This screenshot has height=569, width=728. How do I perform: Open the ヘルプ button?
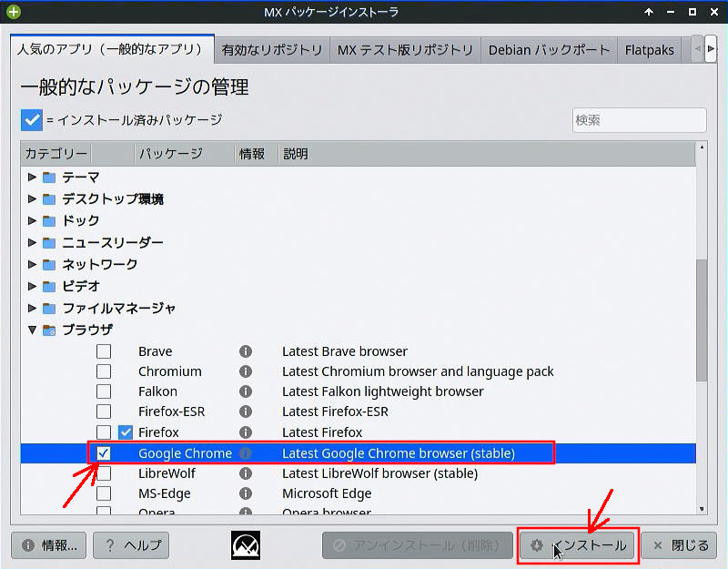pyautogui.click(x=131, y=545)
